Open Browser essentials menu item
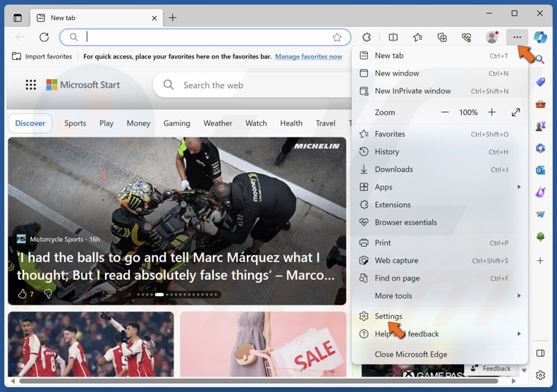Screen dimensions: 557x392 pyautogui.click(x=440, y=222)
